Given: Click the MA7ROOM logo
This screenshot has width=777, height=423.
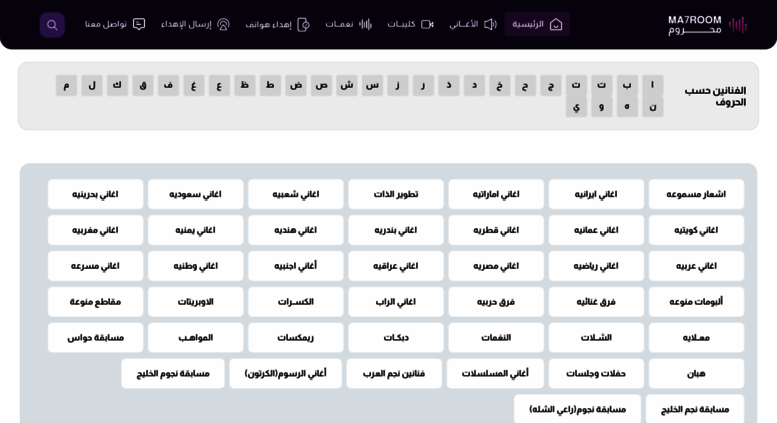Looking at the screenshot, I should pos(707,25).
